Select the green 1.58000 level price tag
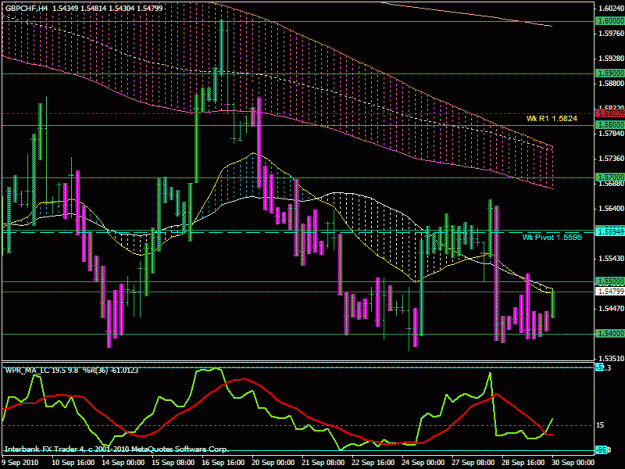 (610, 125)
